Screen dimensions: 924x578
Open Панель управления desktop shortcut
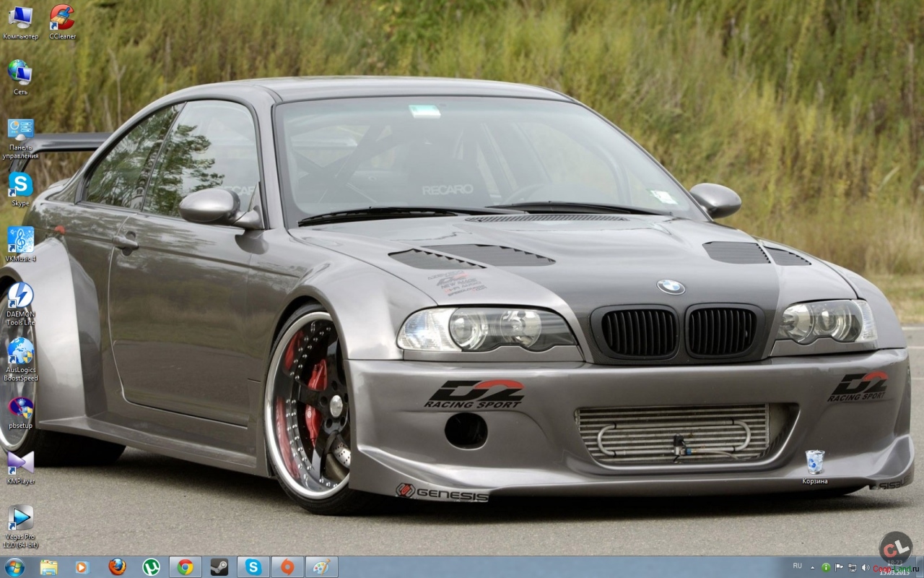coord(20,139)
